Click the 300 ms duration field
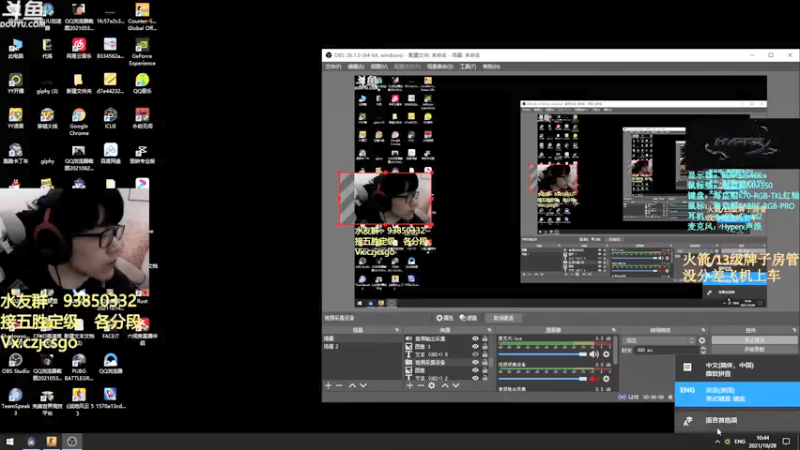800x450 pixels. click(667, 350)
